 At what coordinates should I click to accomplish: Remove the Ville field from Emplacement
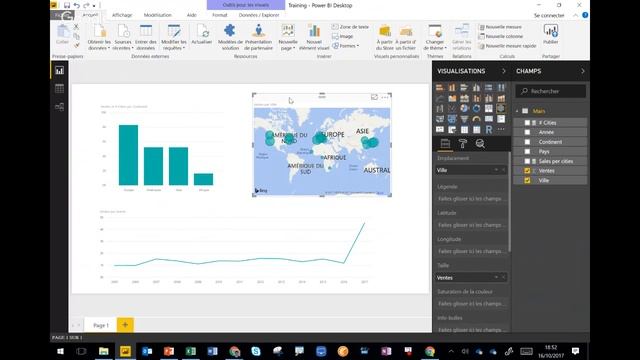(x=504, y=170)
